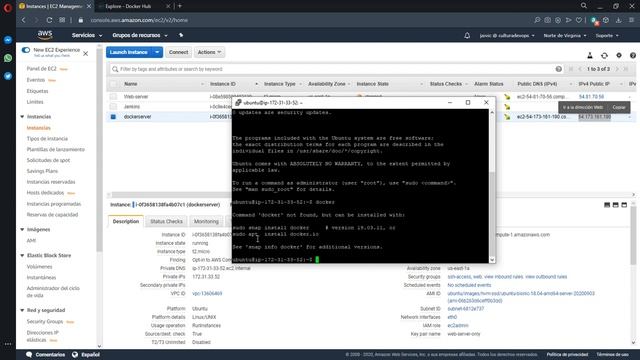Screen dimensions: 640x360
Task: Click the browser address bar URL
Action: pos(139,20)
